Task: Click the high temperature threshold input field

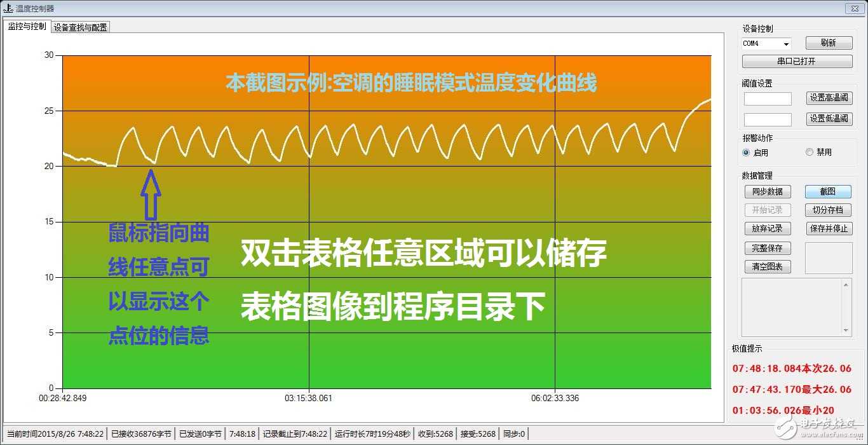Action: click(768, 99)
